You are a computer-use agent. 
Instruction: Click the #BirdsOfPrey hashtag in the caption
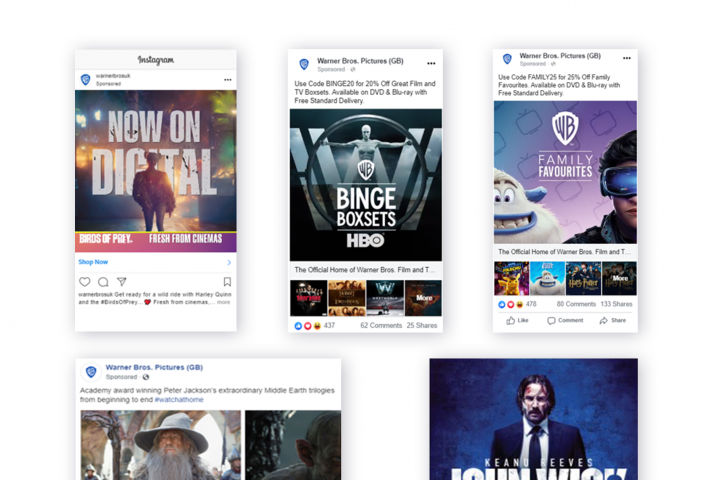point(118,302)
